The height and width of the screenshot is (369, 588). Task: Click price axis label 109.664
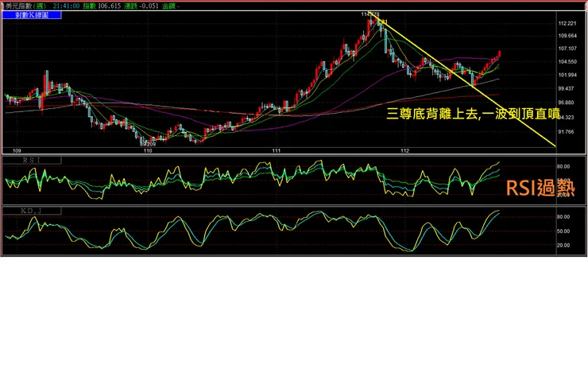click(x=567, y=36)
